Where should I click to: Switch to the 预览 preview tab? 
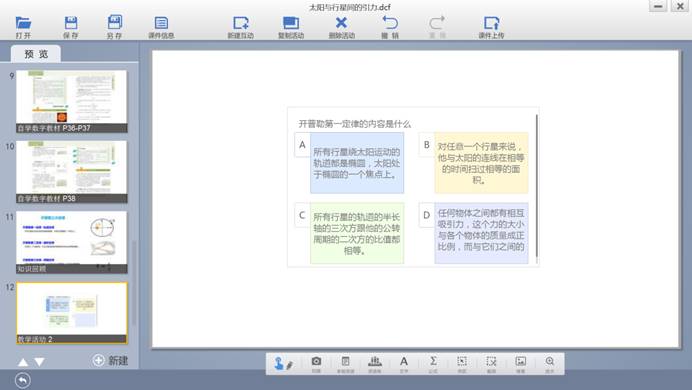tap(36, 54)
